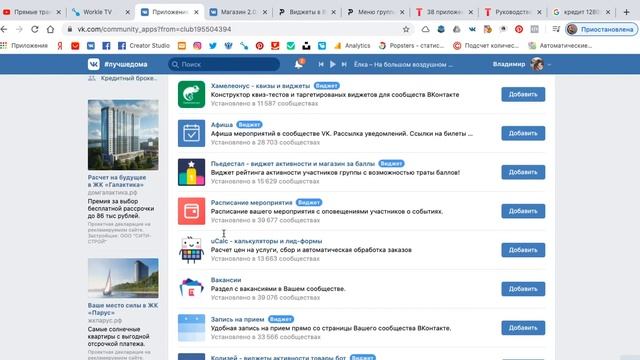Image resolution: width=640 pixels, height=360 pixels.
Task: Add the Хамелеонус app
Action: 523,94
